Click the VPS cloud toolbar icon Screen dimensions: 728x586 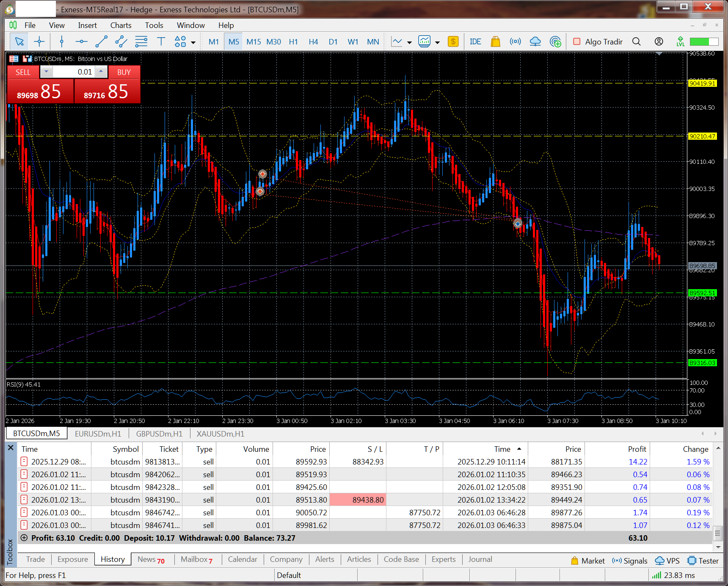pos(535,41)
